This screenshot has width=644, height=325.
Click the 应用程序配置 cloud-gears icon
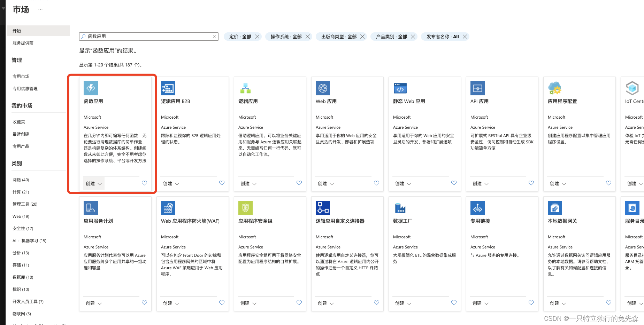555,88
